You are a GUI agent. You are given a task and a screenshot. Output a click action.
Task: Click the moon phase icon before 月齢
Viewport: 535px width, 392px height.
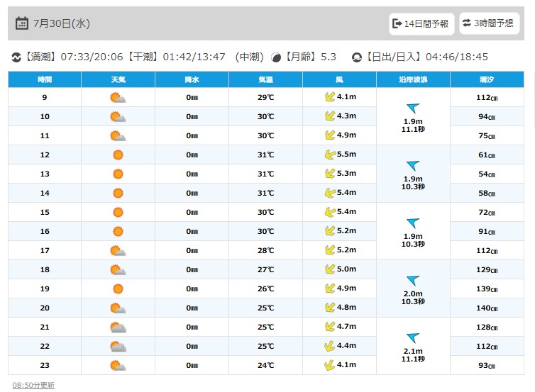point(276,57)
